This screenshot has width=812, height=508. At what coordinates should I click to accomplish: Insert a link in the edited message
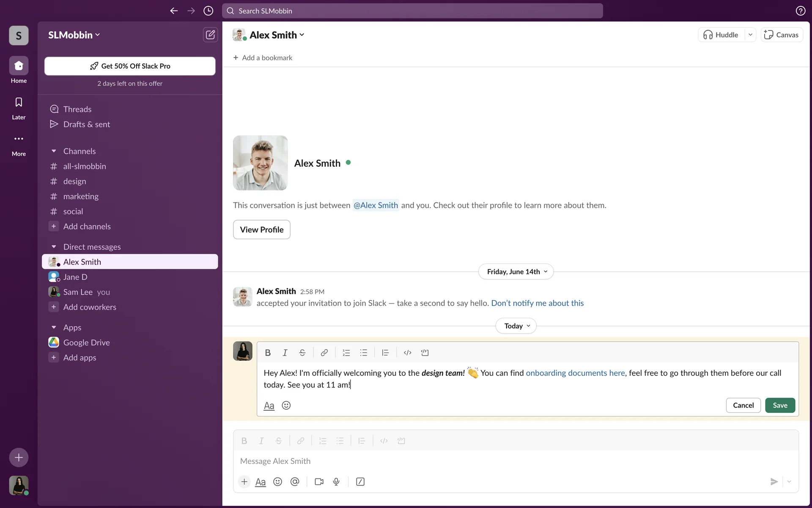[x=324, y=353]
